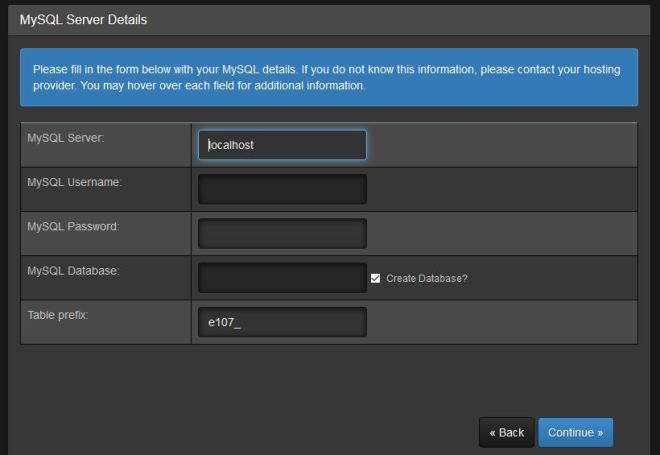The image size is (660, 455).
Task: Click the 'MySQL Server Details' heading
Action: [83, 20]
